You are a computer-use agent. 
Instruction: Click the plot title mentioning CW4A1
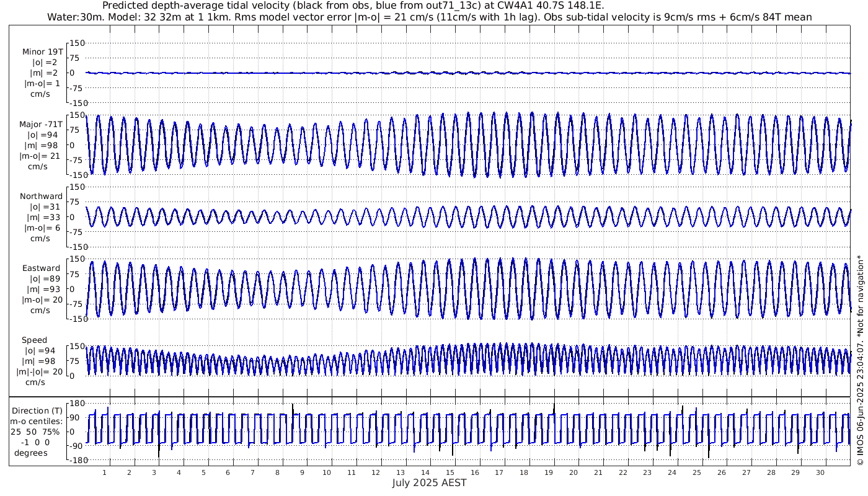click(353, 6)
